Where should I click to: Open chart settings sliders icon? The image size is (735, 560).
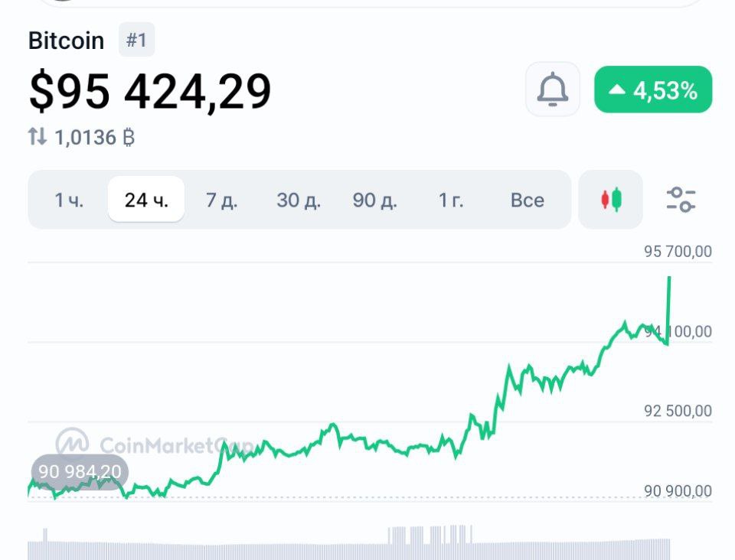(x=680, y=200)
